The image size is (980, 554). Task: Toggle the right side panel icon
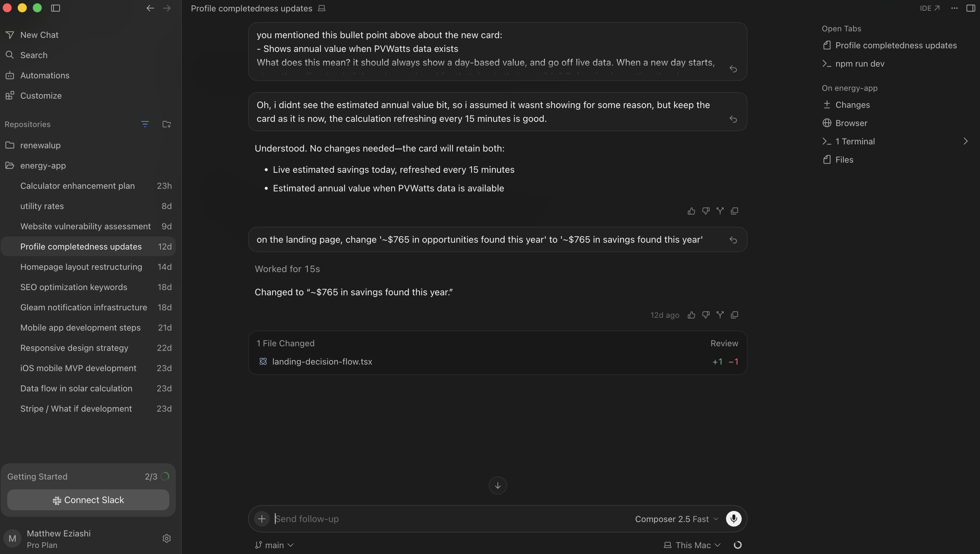[970, 8]
